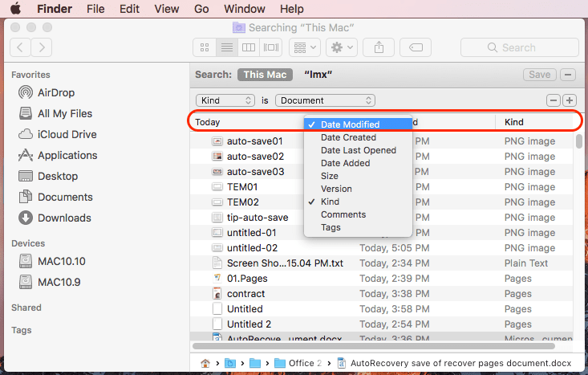This screenshot has height=375, width=588.
Task: Open the Finder menu
Action: point(55,9)
